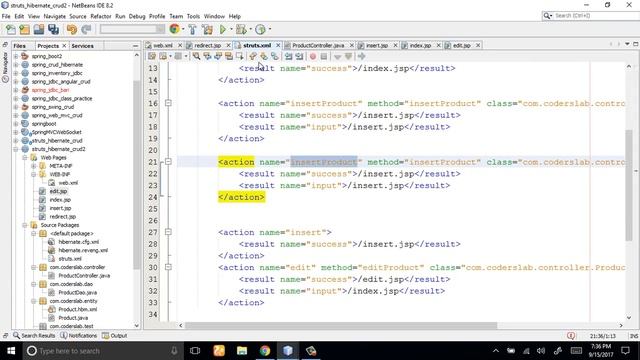Image resolution: width=640 pixels, height=360 pixels.
Task: Expand the spring_boot2 project node
Action: (16, 56)
